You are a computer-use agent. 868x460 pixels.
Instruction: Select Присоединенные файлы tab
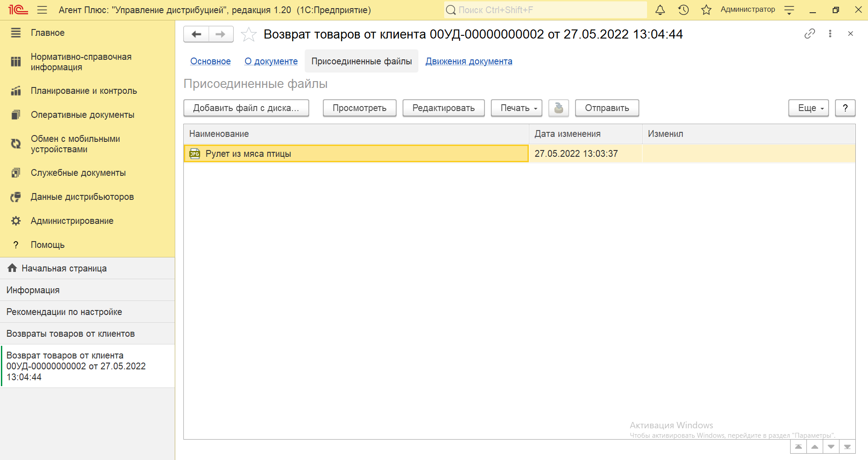click(361, 61)
